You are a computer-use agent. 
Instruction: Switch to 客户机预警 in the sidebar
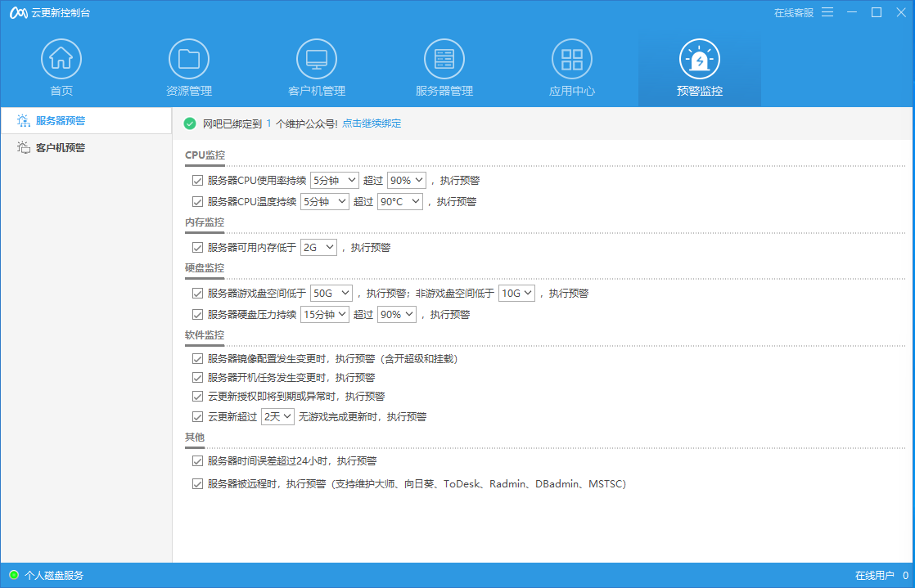(x=57, y=147)
